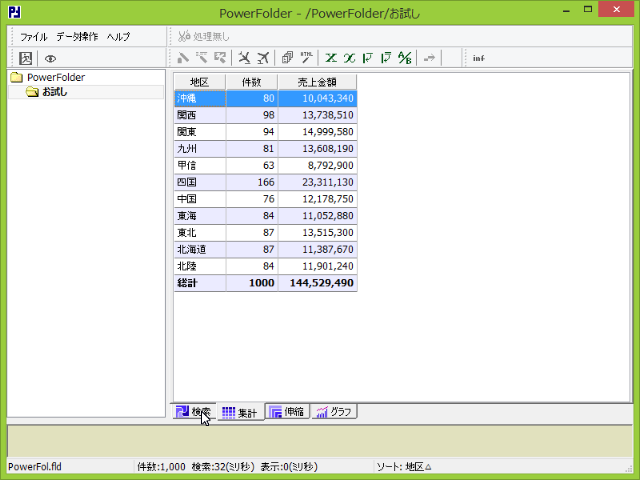Image resolution: width=640 pixels, height=480 pixels.
Task: Click the second green down-arrow column icon
Action: 386,58
